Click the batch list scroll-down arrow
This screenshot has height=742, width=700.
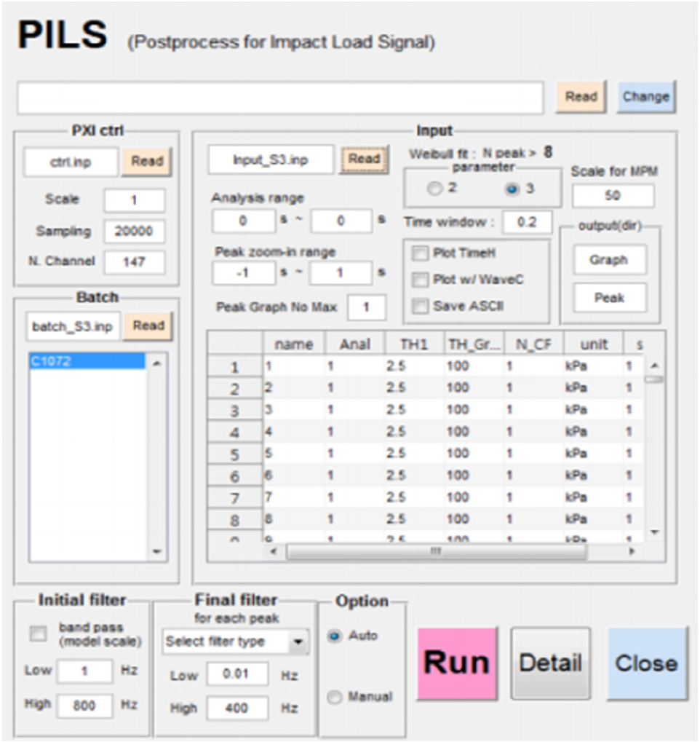point(157,550)
